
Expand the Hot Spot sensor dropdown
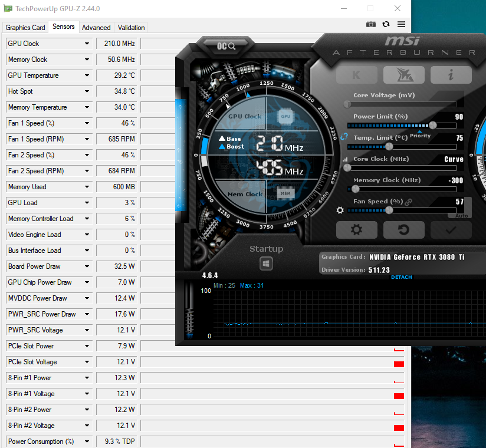pos(87,91)
